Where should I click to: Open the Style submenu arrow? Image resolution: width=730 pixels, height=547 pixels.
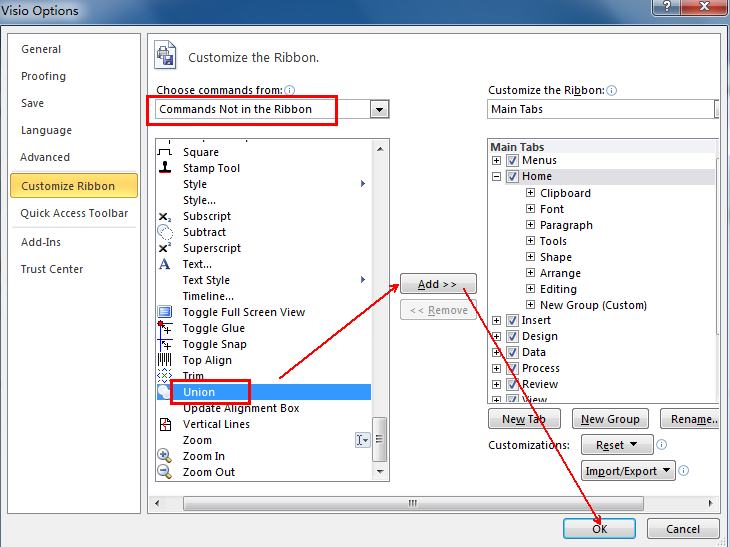coord(363,184)
